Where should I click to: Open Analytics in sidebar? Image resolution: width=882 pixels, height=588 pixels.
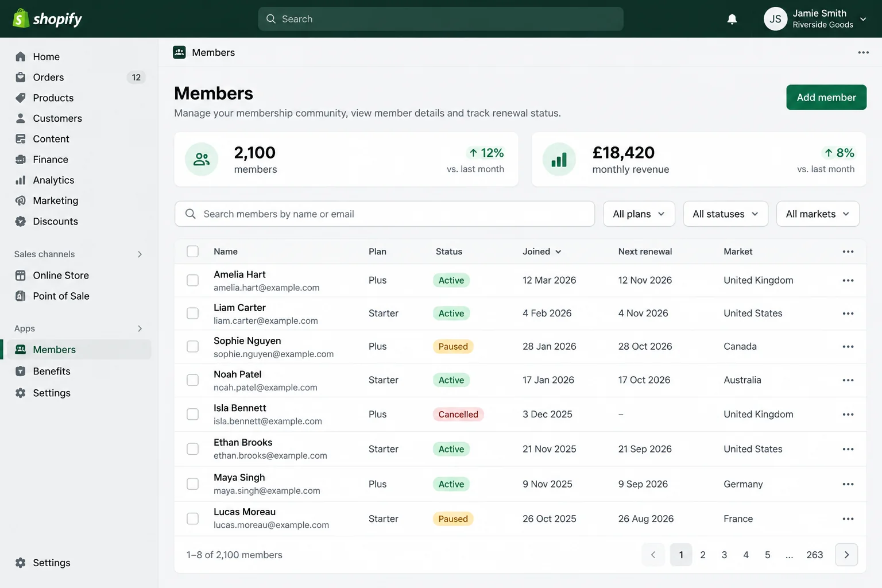79,180
